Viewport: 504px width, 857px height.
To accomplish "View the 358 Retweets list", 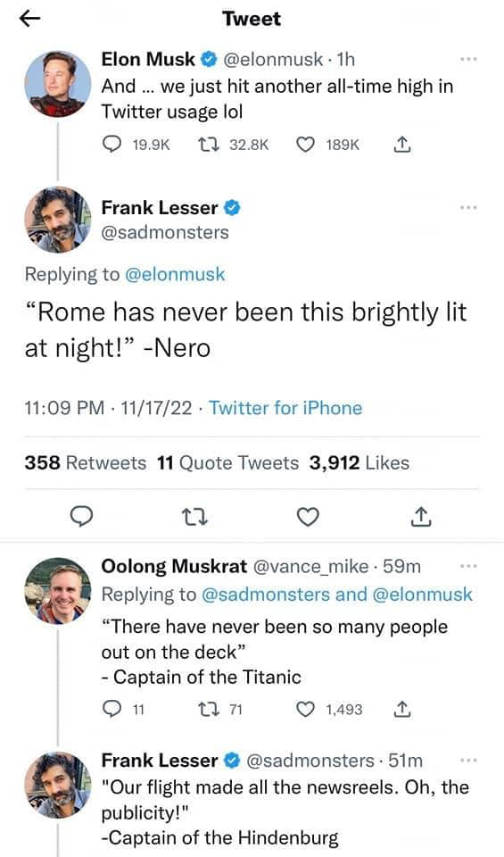I will click(85, 463).
